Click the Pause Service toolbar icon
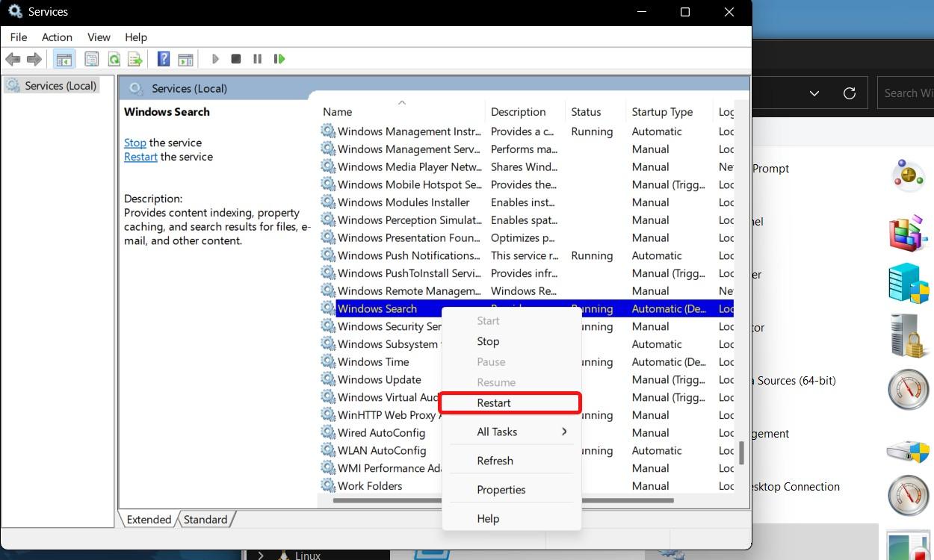 (258, 59)
